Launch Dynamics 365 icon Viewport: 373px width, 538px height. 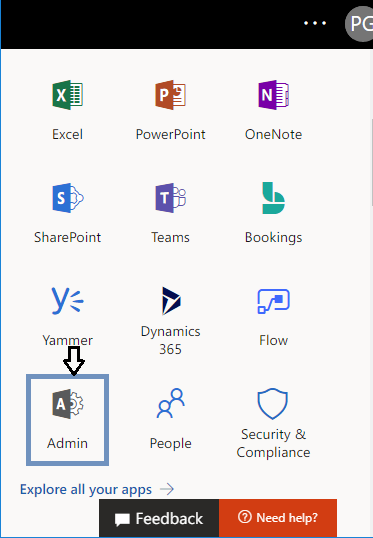171,301
